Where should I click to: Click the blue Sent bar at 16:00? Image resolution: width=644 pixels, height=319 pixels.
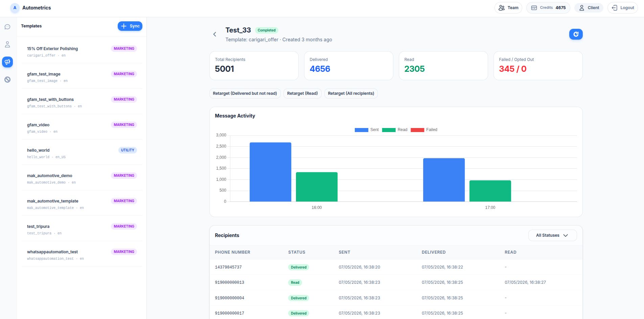click(270, 172)
